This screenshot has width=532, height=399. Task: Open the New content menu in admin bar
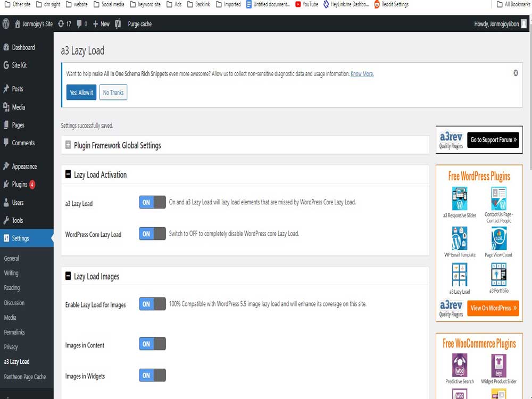[101, 24]
